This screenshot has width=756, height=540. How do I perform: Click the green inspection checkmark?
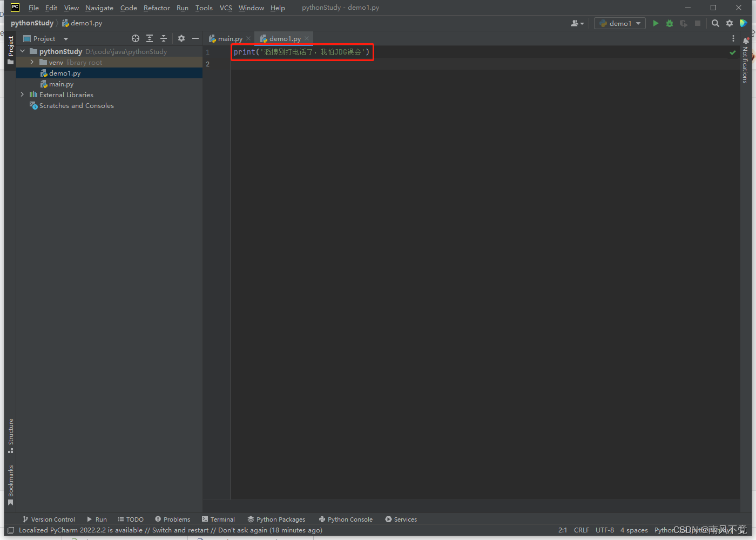733,52
